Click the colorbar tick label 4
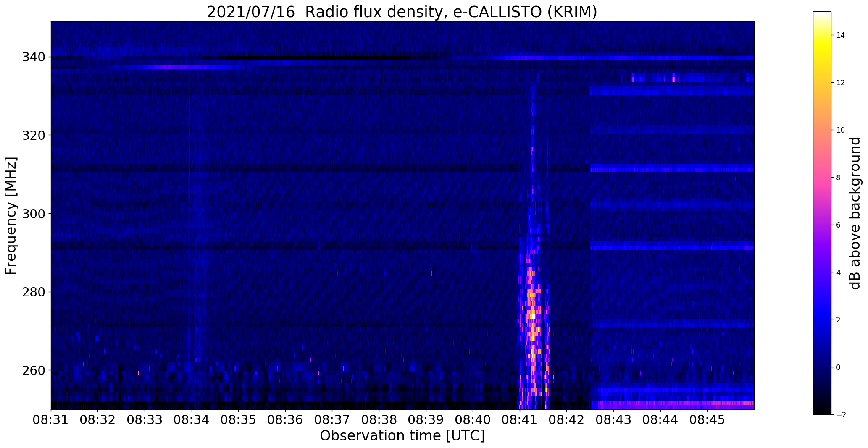Image resolution: width=868 pixels, height=448 pixels. click(x=838, y=272)
